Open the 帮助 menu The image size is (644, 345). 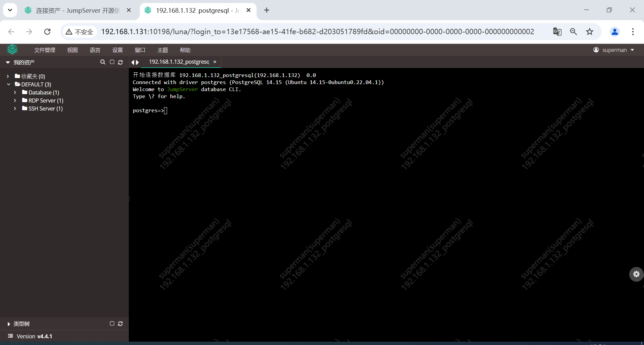pyautogui.click(x=185, y=50)
